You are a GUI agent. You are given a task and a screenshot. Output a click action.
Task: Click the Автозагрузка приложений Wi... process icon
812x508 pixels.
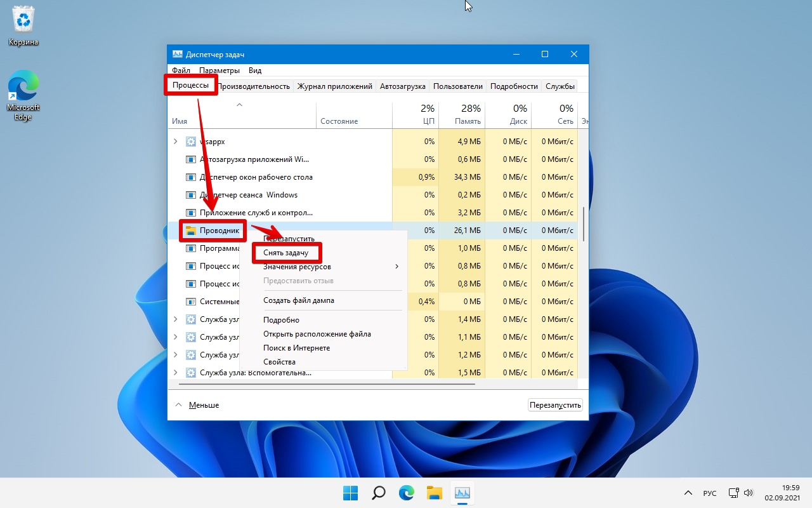190,159
